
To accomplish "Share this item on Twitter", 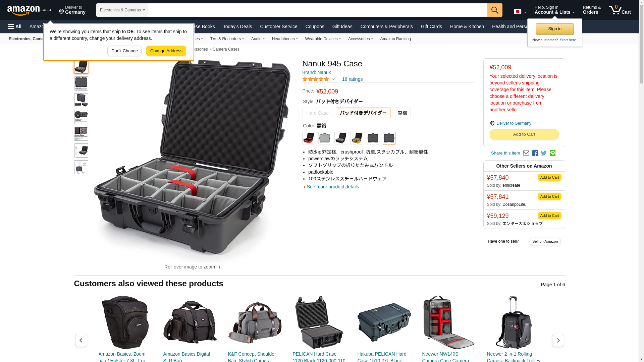I will (x=544, y=153).
